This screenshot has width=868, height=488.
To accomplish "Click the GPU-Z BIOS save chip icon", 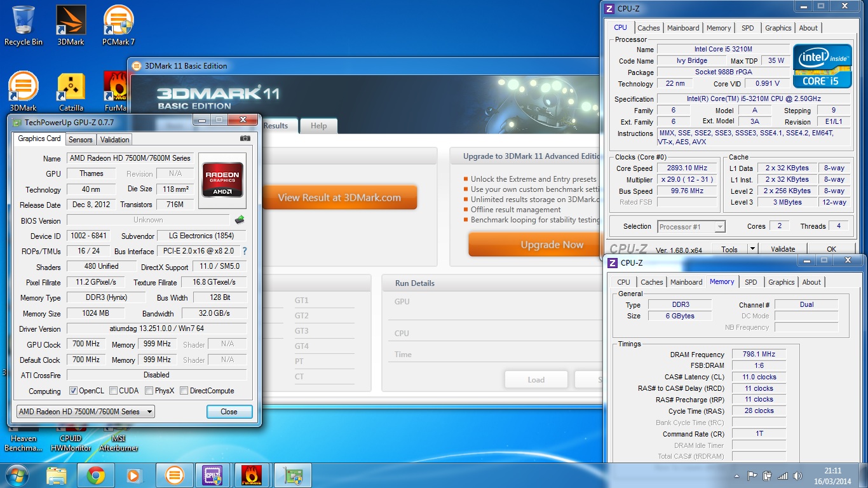I will [240, 220].
